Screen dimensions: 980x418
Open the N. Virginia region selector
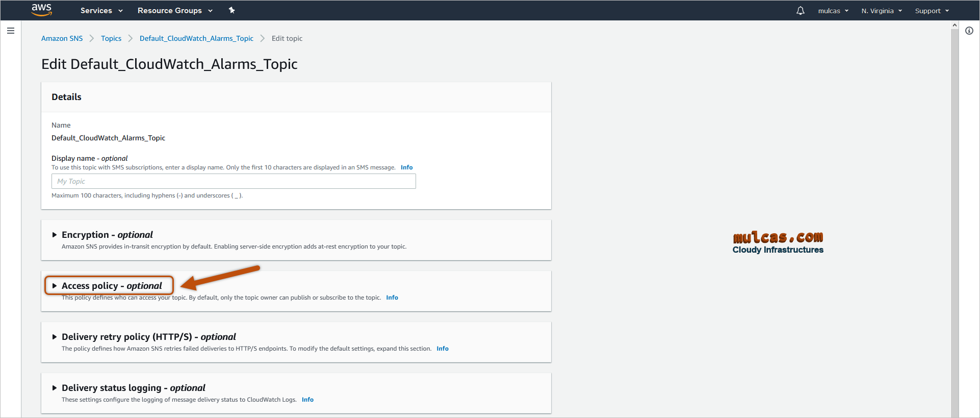tap(881, 11)
